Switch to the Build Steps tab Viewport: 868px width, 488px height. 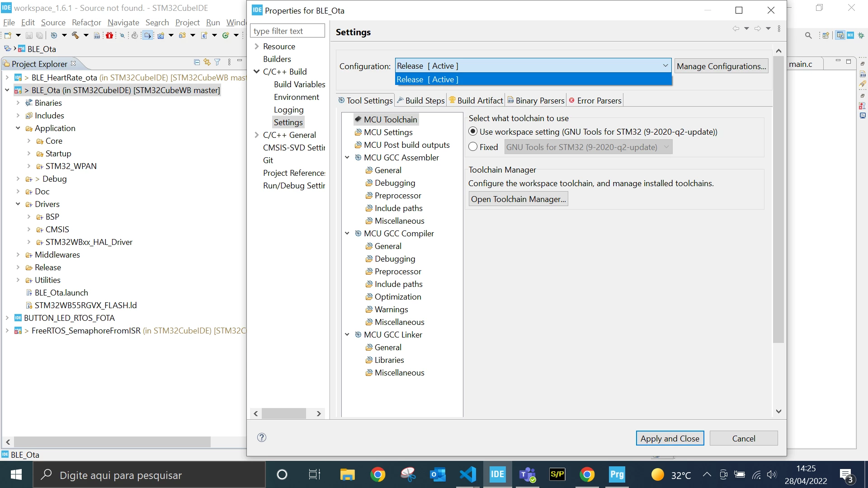420,101
